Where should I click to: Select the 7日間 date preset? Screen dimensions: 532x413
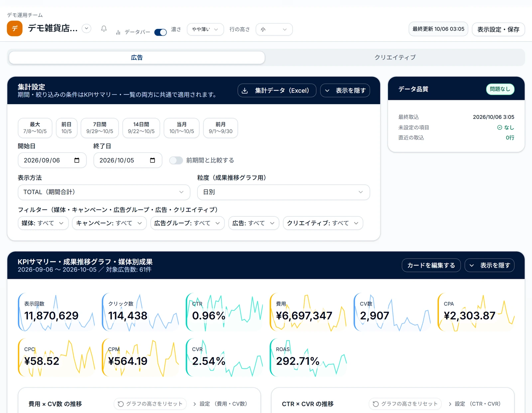[x=100, y=128]
